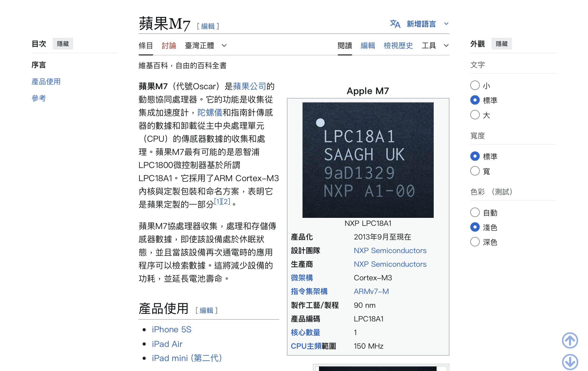
Task: Click the language translation icon
Action: coord(395,24)
